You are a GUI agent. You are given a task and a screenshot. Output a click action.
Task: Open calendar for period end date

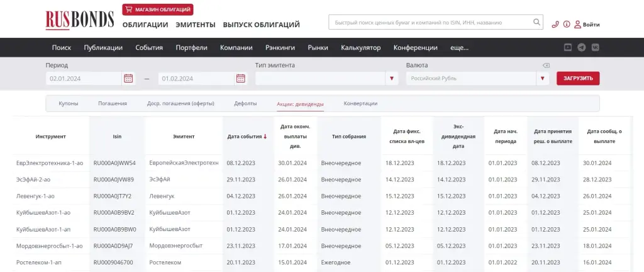click(241, 78)
